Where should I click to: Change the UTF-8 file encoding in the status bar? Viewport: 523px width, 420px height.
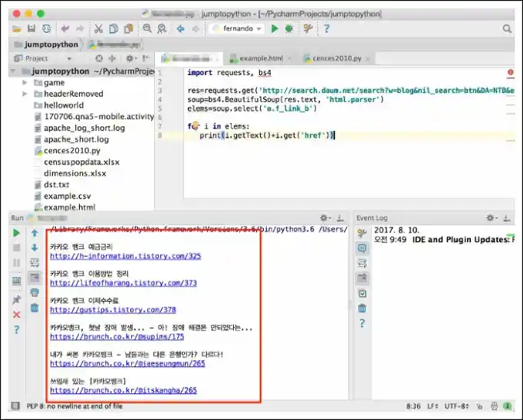pos(456,406)
